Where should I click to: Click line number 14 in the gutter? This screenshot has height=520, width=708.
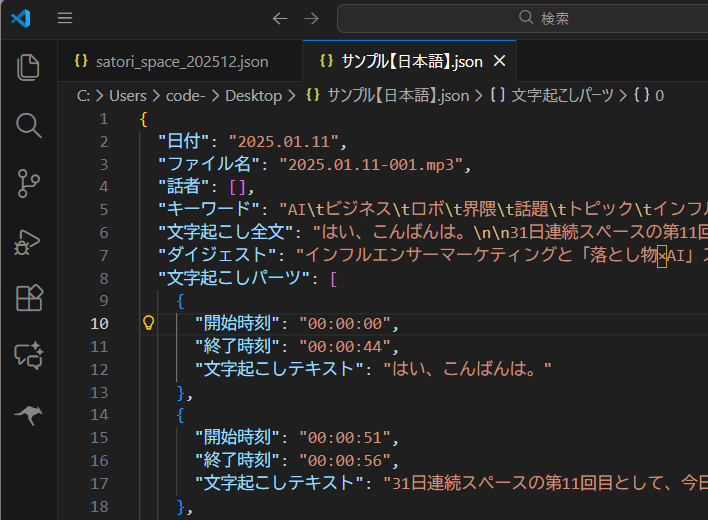click(x=99, y=415)
